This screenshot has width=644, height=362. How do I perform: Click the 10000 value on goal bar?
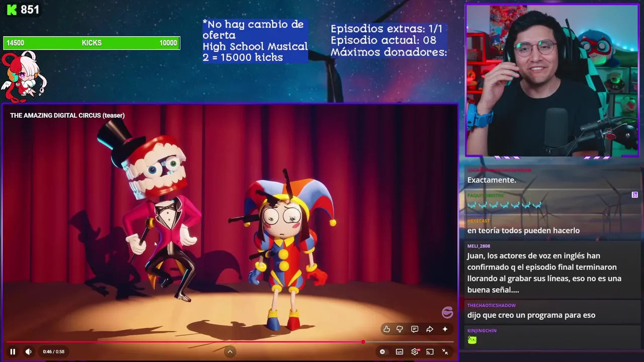point(168,43)
